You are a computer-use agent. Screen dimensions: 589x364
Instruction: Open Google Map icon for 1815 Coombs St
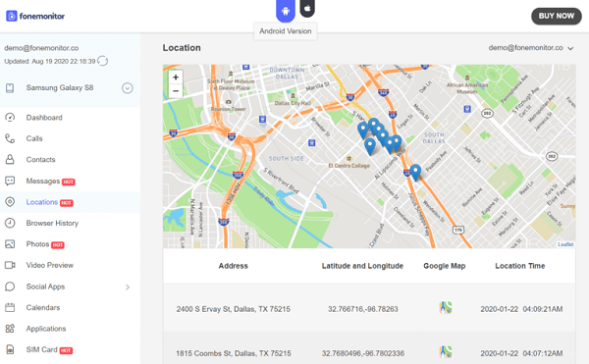point(446,352)
